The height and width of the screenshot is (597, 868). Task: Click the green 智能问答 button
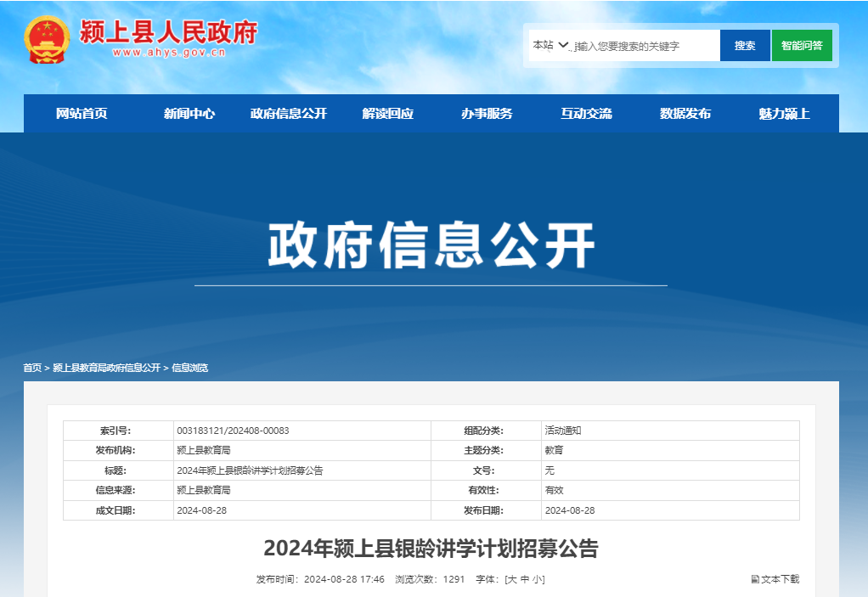[802, 45]
